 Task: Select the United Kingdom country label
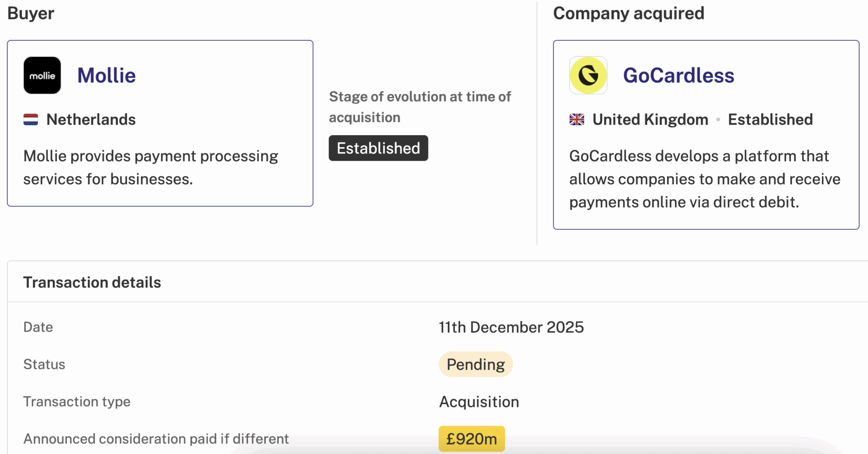pyautogui.click(x=650, y=120)
